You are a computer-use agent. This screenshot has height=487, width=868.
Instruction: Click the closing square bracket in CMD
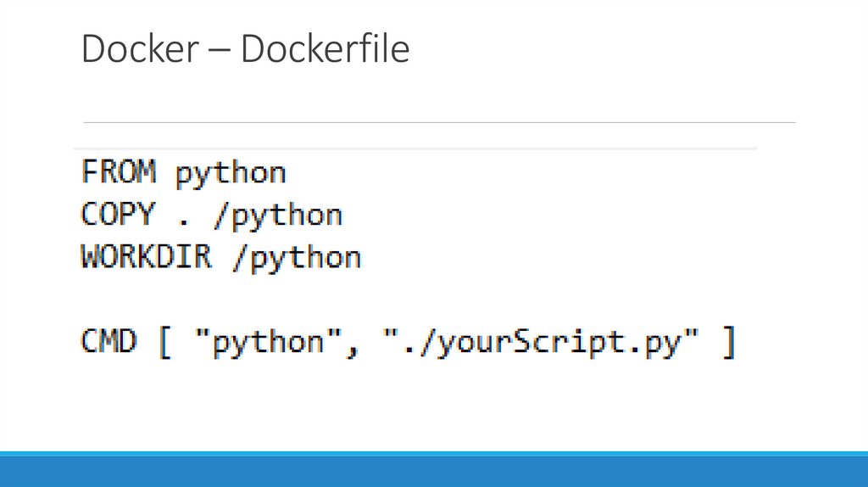coord(726,344)
